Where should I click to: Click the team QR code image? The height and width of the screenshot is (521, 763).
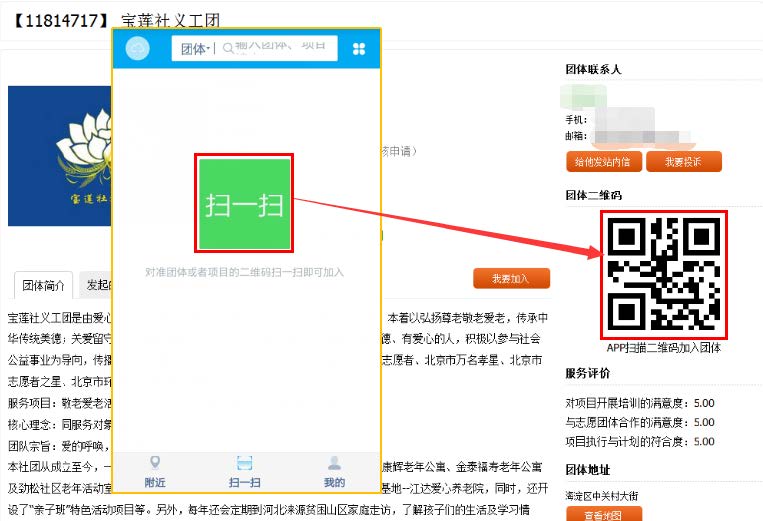pyautogui.click(x=664, y=275)
